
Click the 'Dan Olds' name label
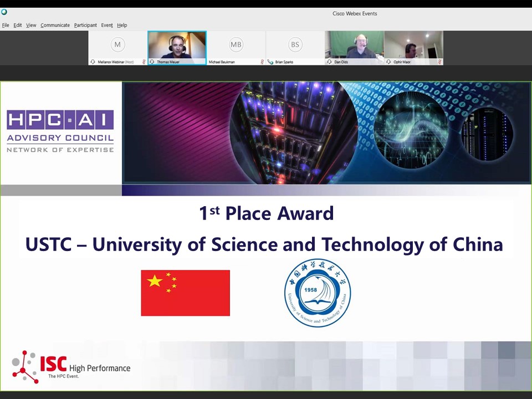(341, 62)
